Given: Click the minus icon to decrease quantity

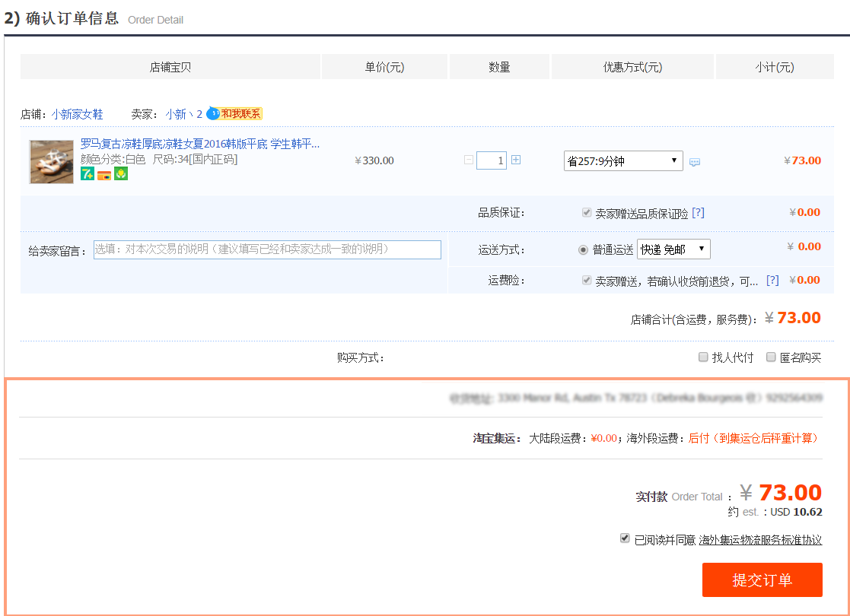Looking at the screenshot, I should point(469,160).
